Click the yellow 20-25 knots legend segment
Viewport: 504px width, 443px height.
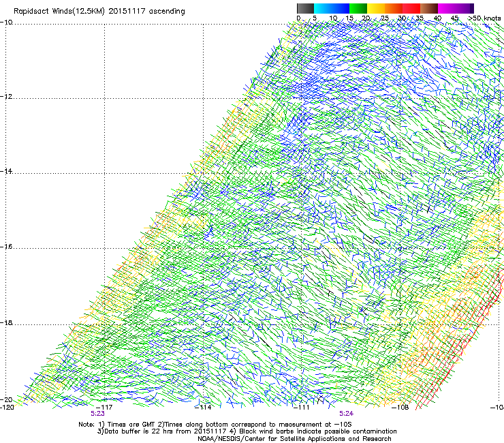point(376,8)
